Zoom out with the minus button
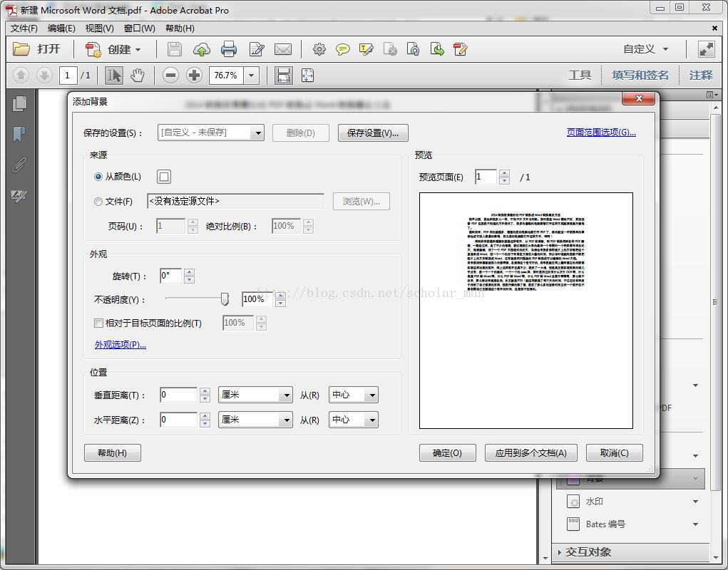This screenshot has width=728, height=570. coord(170,75)
